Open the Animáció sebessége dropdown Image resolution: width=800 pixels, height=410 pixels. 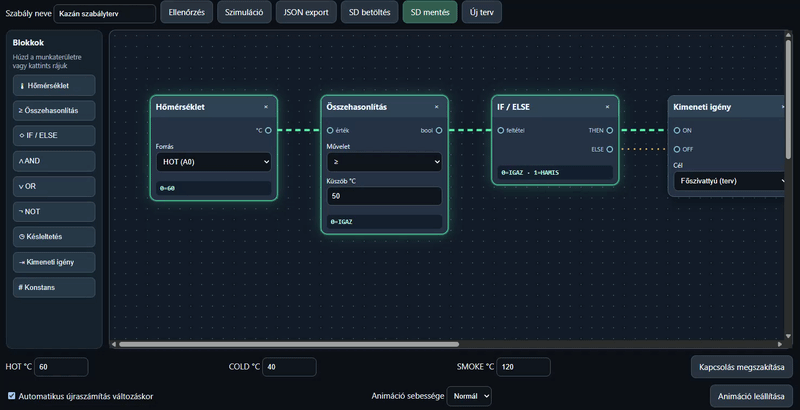[x=469, y=396]
